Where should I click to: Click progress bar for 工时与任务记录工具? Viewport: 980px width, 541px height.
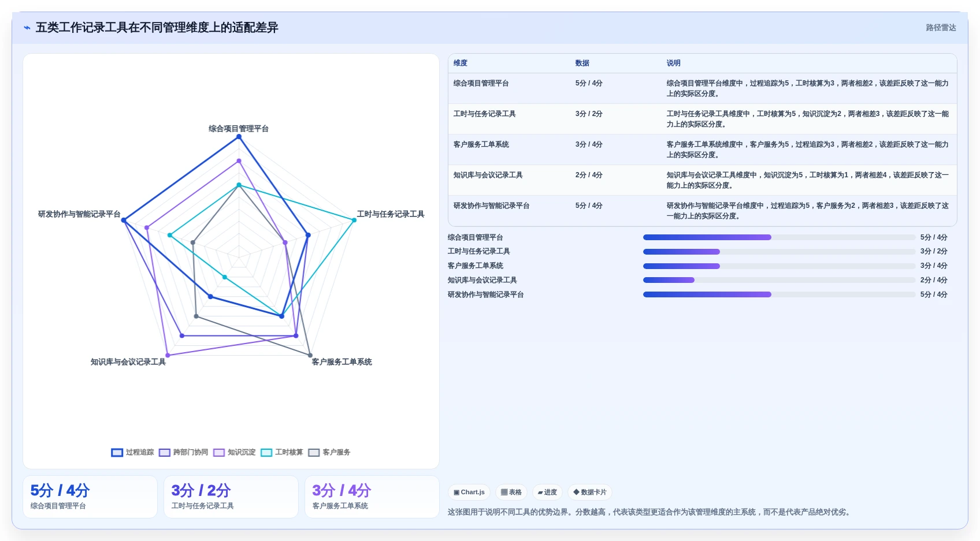[779, 252]
